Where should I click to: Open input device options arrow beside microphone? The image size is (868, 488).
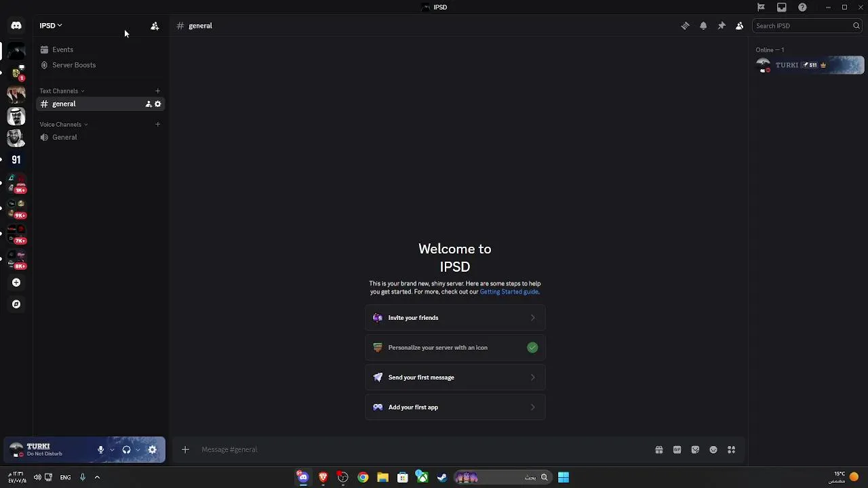112,449
